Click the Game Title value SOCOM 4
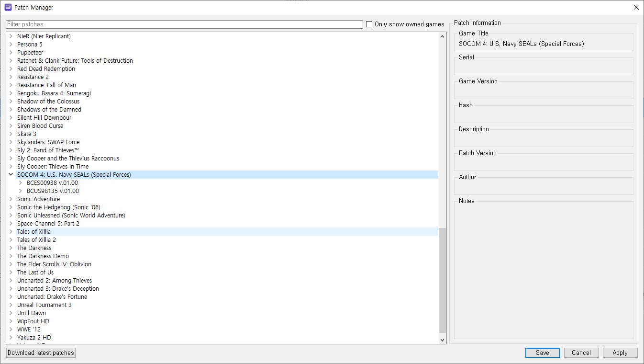This screenshot has width=644, height=364. (522, 44)
